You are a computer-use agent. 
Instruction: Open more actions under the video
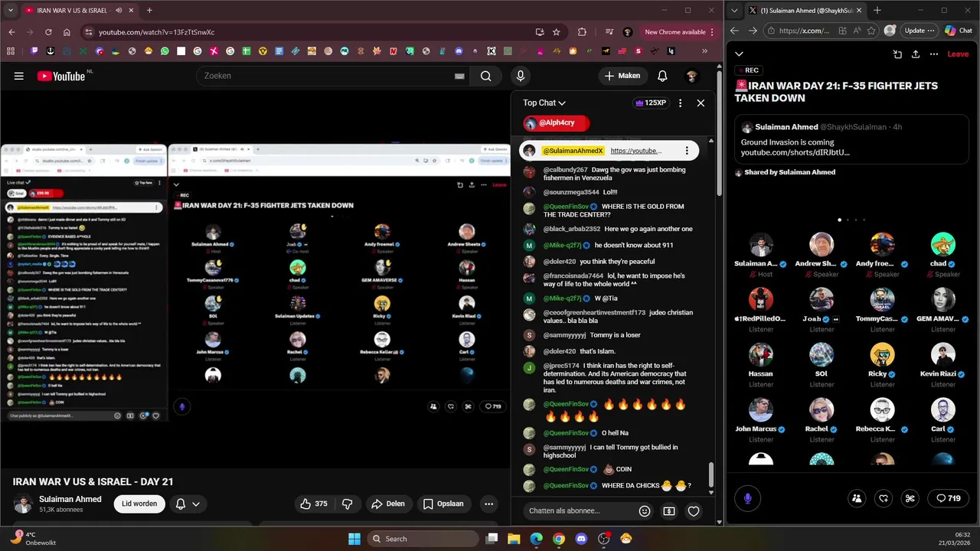[x=488, y=504]
